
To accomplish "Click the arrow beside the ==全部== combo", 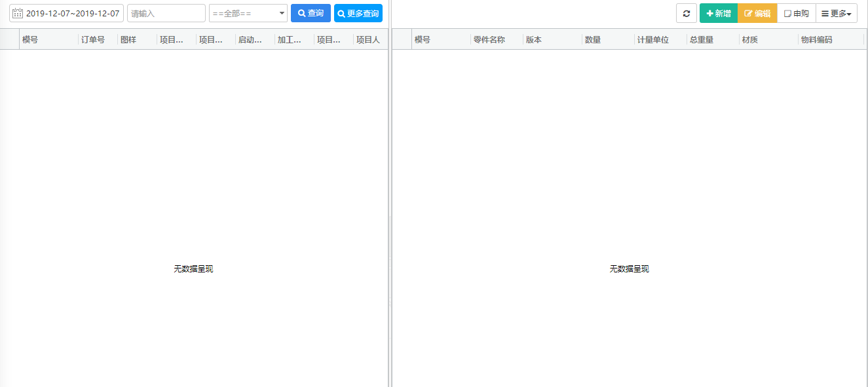I will (281, 12).
